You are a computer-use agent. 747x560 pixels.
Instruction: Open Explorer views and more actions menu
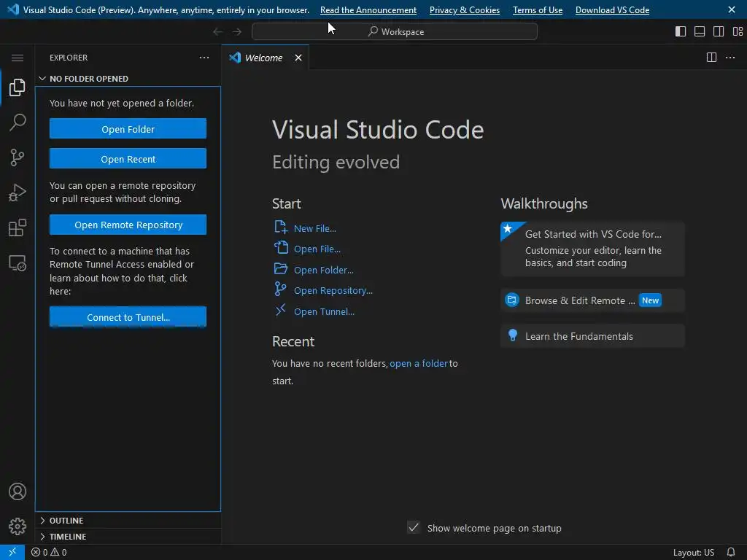(204, 58)
